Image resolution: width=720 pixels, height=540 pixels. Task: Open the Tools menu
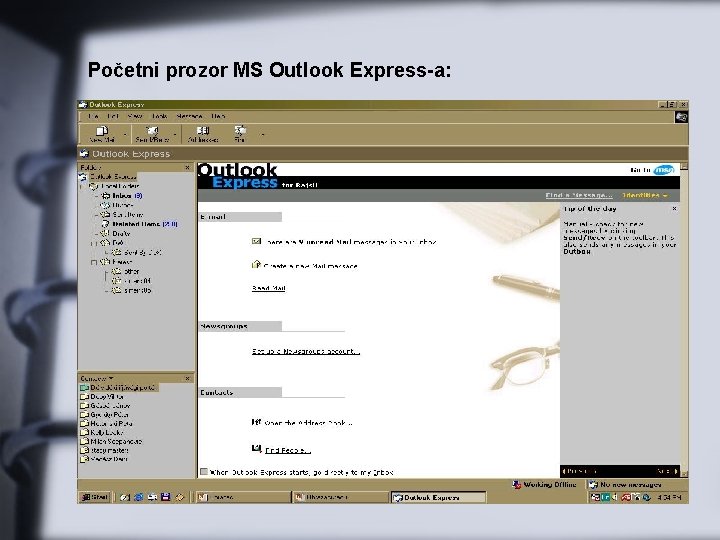click(x=159, y=116)
